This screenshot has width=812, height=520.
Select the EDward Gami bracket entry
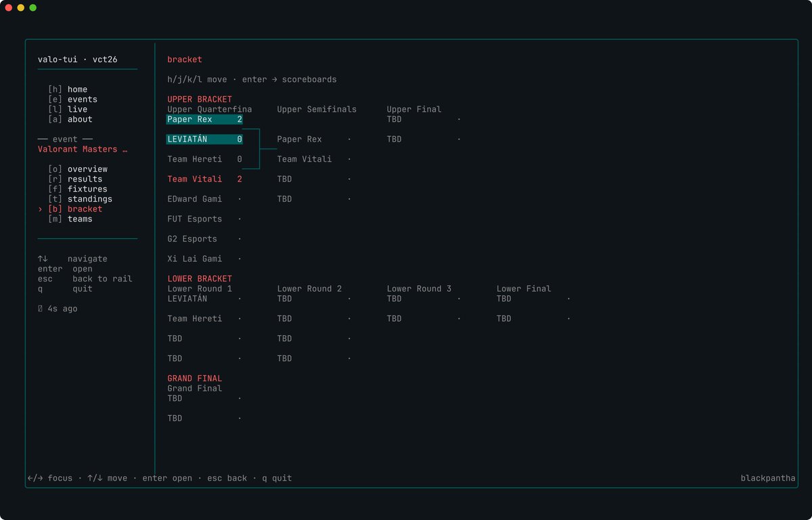[x=205, y=199]
